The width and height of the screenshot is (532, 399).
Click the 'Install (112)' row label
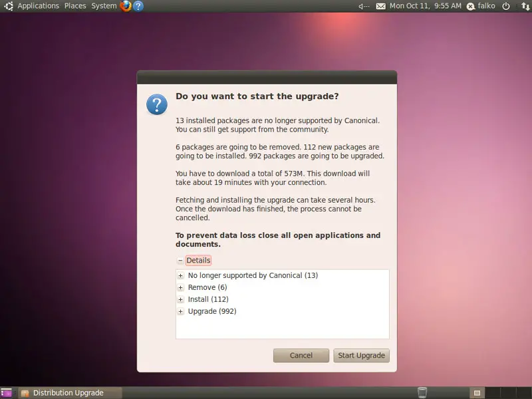[x=208, y=299]
